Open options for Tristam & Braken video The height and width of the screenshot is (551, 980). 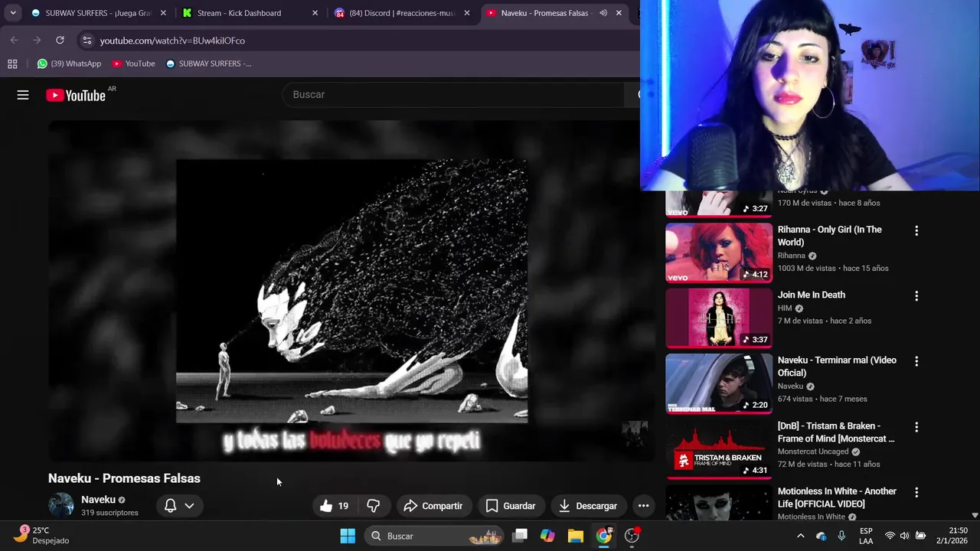(916, 427)
